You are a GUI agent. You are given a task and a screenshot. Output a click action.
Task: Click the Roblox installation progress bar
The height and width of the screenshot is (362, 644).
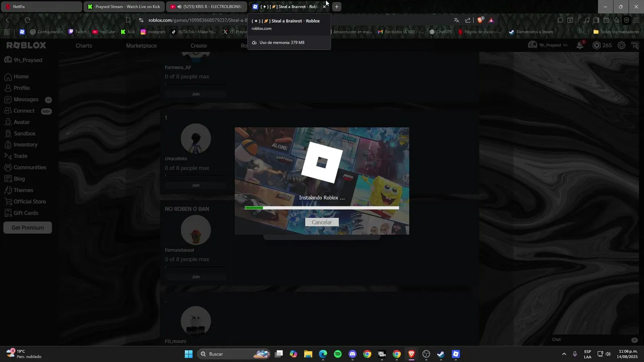coord(321,208)
